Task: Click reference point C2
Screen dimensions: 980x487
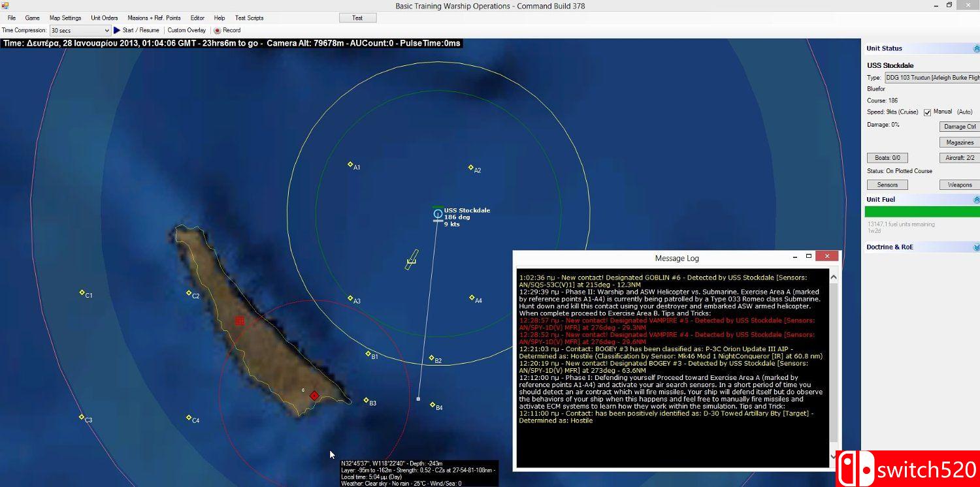Action: tap(189, 293)
